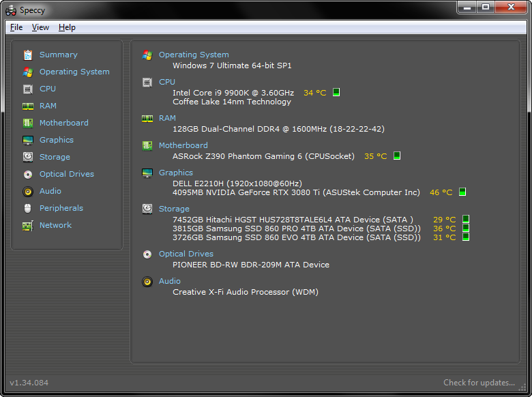
Task: Select Network in the sidebar
Action: (55, 225)
